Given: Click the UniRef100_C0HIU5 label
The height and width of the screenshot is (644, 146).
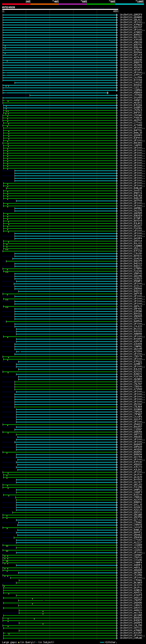Looking at the screenshot, I should (131, 82).
